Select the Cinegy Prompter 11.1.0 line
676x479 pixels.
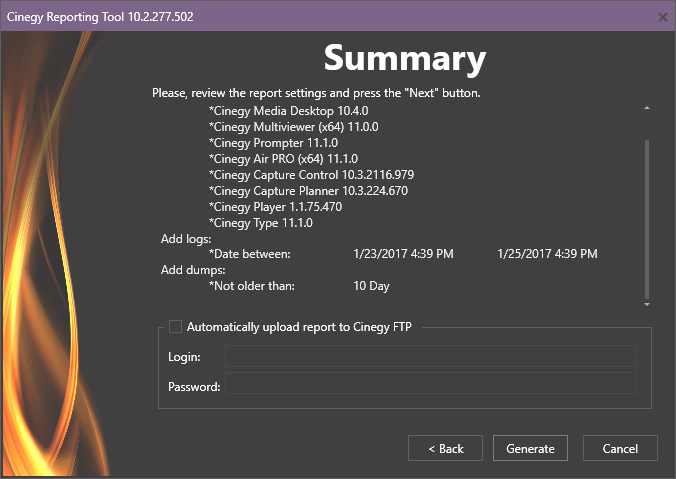pos(273,143)
